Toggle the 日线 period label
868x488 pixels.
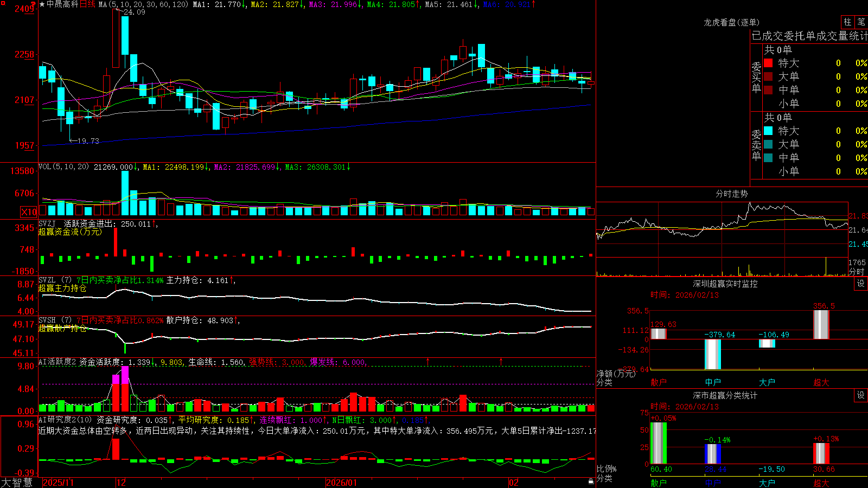click(x=87, y=4)
